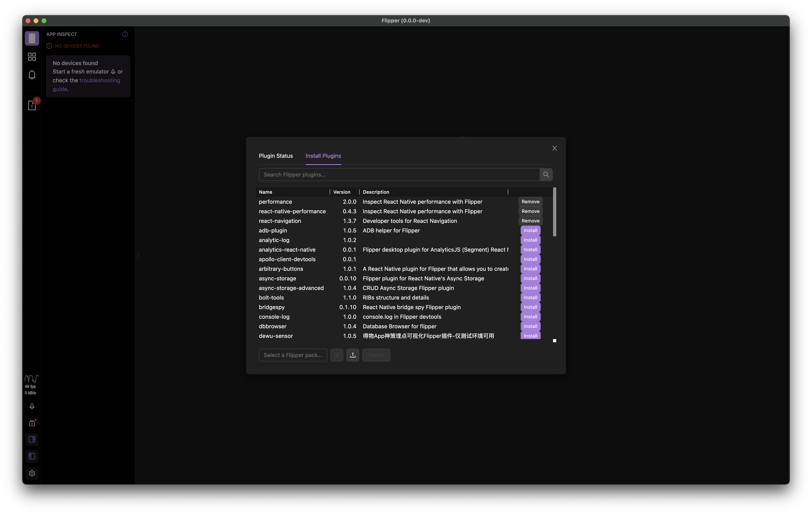This screenshot has width=812, height=514.
Task: Select the App Inspect device icon
Action: (x=32, y=38)
